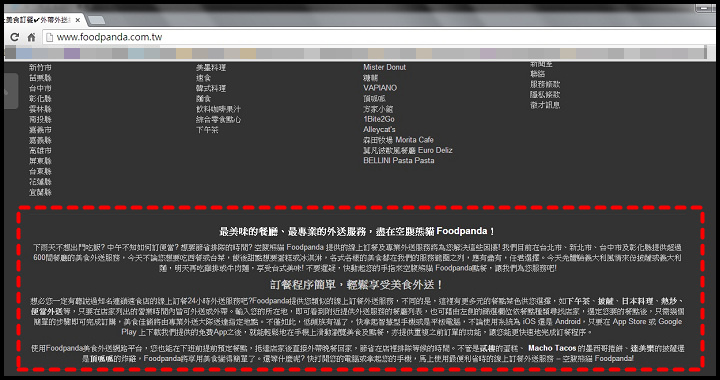Screen dimensions: 720x380
Task: Browse the 麵食 cuisine link
Action: [203, 99]
